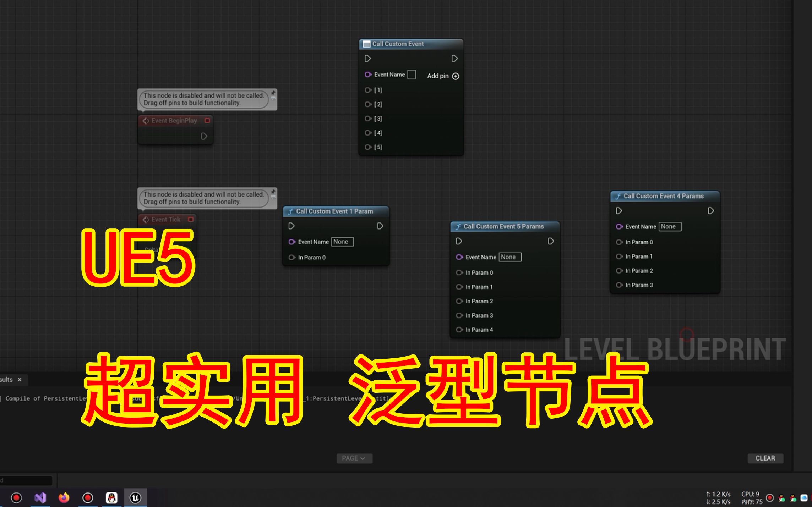Open the PAGE dropdown
Image resolution: width=812 pixels, height=507 pixels.
[354, 458]
